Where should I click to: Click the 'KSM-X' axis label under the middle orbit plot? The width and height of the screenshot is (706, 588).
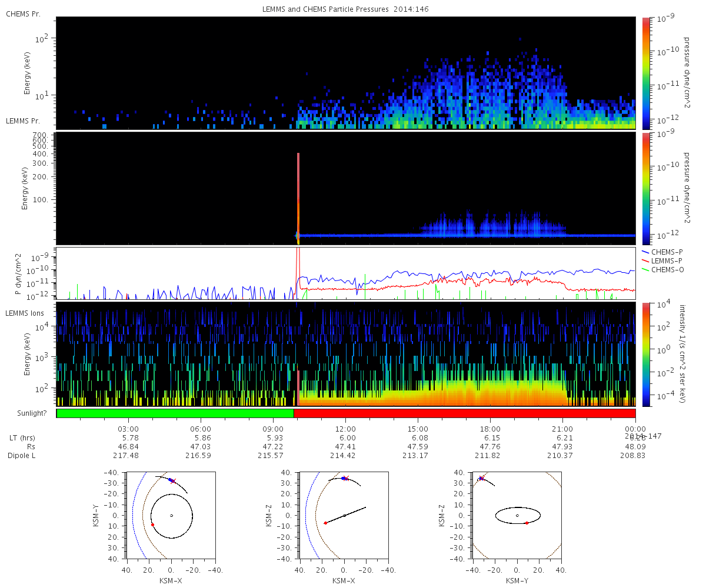pos(344,580)
